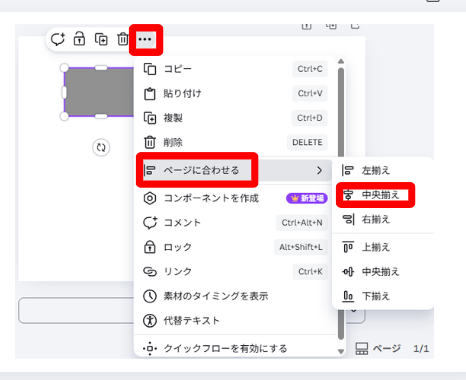Open the three-dot more options button

coord(145,39)
